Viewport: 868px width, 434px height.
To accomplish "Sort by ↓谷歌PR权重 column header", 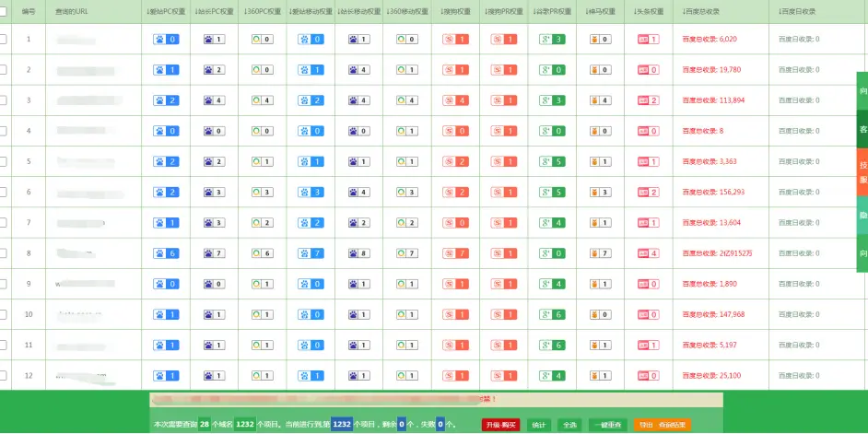I will click(x=552, y=11).
